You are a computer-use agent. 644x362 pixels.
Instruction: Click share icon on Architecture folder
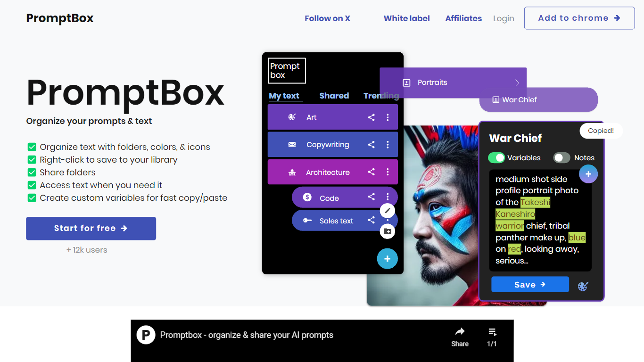coord(372,172)
